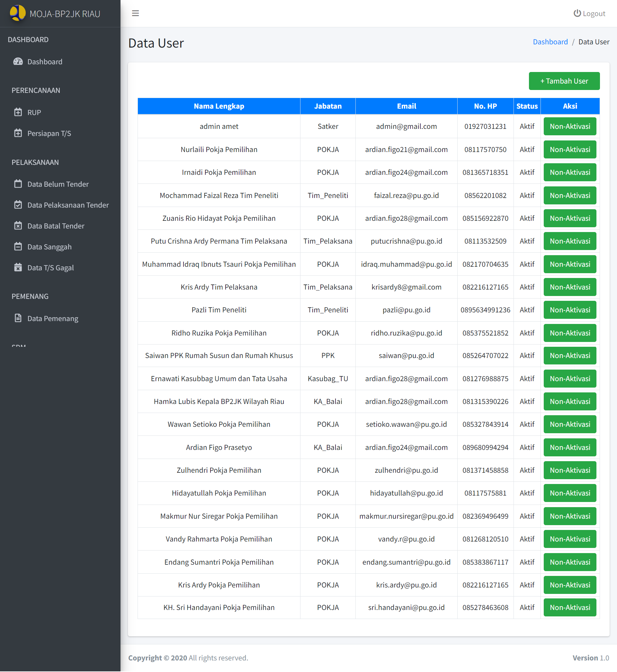This screenshot has width=617, height=672.
Task: Click the Dashboard breadcrumb link
Action: [550, 42]
